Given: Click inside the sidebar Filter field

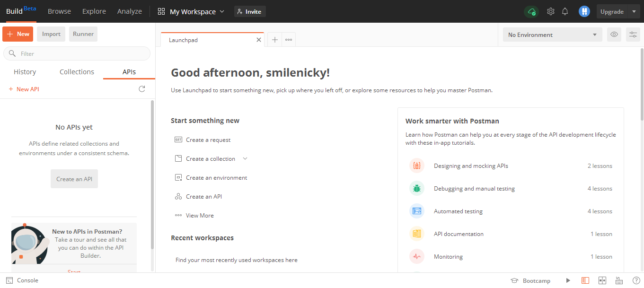Looking at the screenshot, I should point(77,53).
